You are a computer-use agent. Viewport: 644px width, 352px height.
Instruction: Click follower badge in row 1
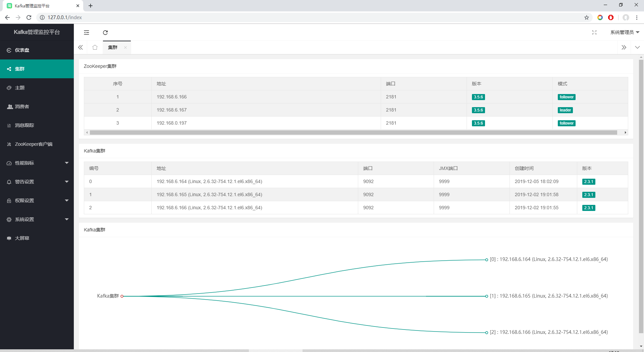(567, 97)
